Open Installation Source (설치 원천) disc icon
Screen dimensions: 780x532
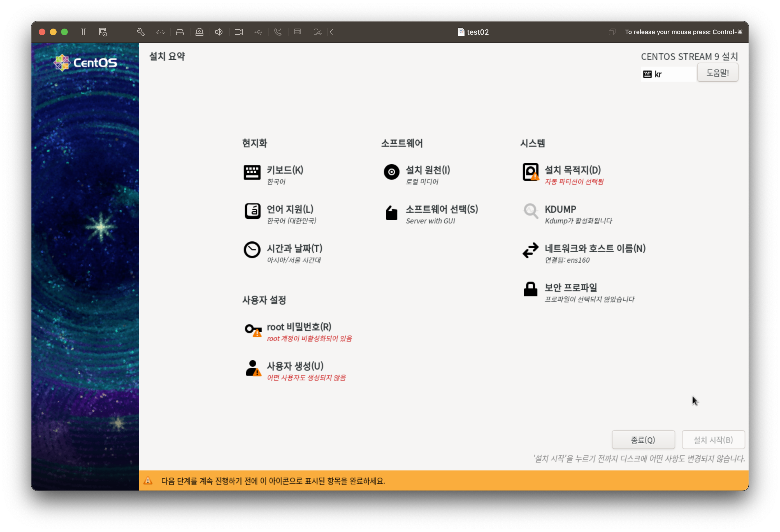click(391, 172)
